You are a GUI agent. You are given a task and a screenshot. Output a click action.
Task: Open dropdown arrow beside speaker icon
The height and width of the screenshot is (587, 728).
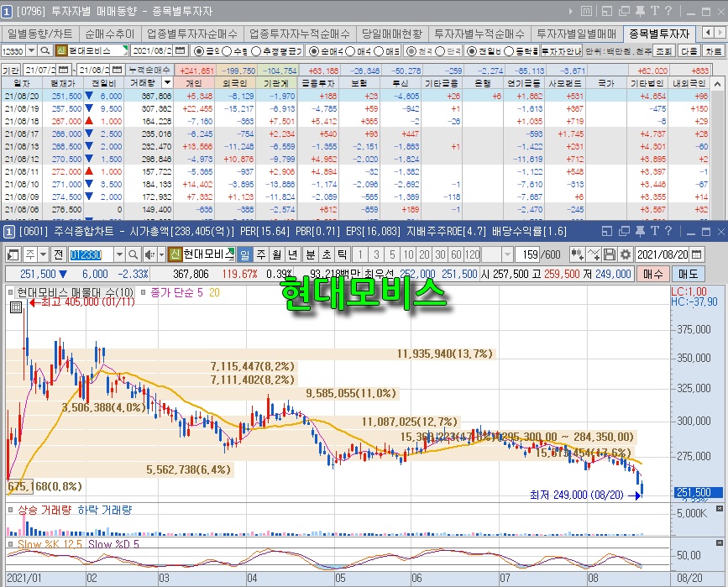[x=161, y=254]
